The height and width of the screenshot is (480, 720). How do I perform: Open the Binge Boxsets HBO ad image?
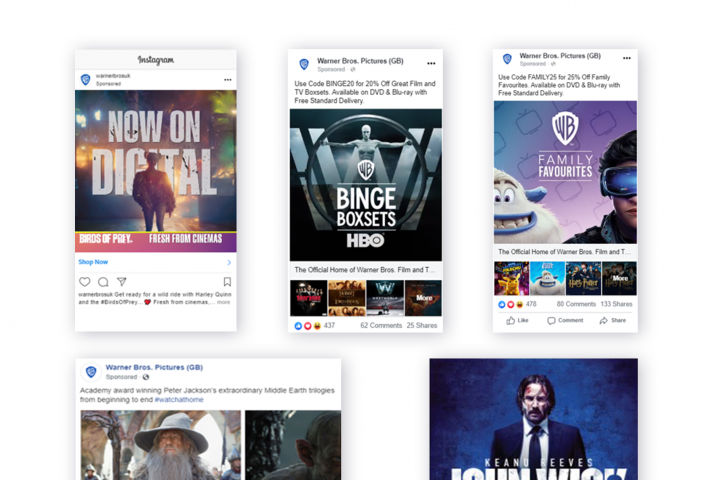(x=366, y=185)
